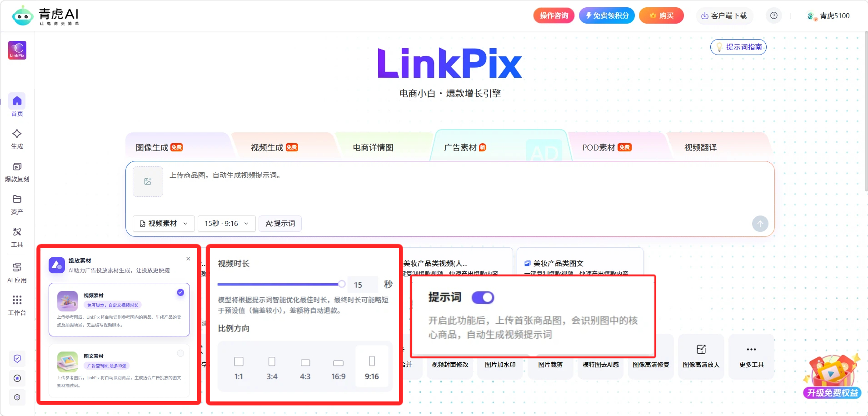868x416 pixels.
Task: Open 图像高清修复 tool
Action: coord(651,356)
